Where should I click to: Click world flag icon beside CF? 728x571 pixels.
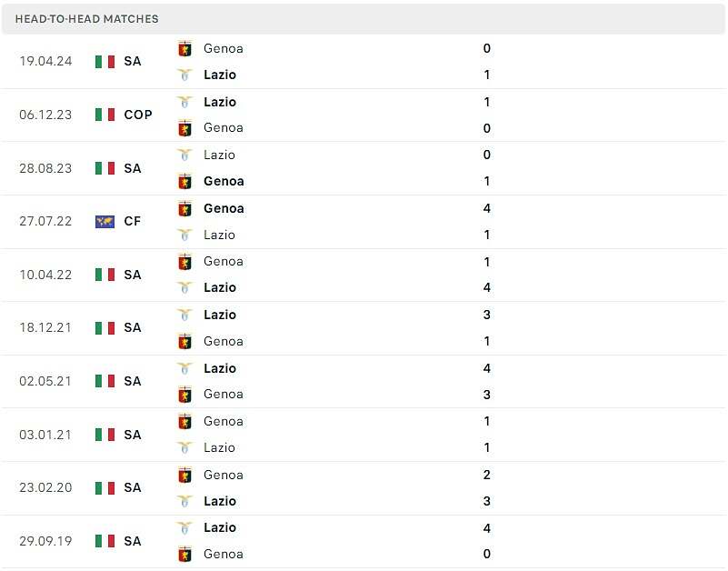[x=105, y=222]
